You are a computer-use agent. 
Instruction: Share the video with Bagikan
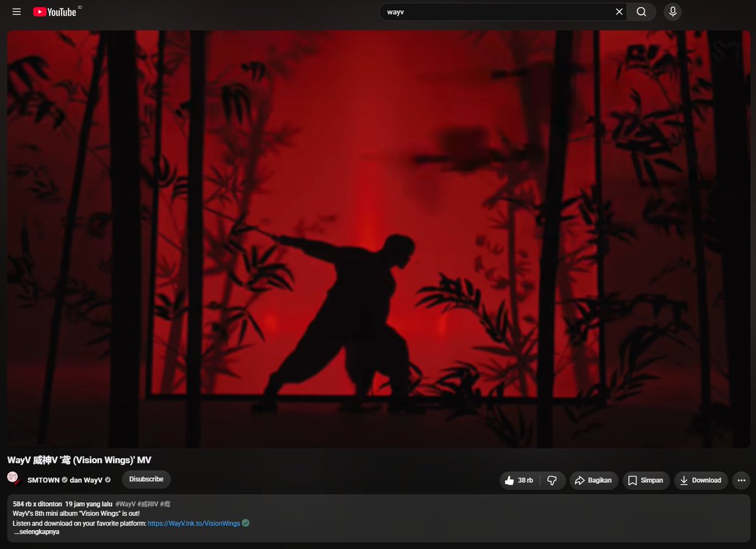click(594, 480)
